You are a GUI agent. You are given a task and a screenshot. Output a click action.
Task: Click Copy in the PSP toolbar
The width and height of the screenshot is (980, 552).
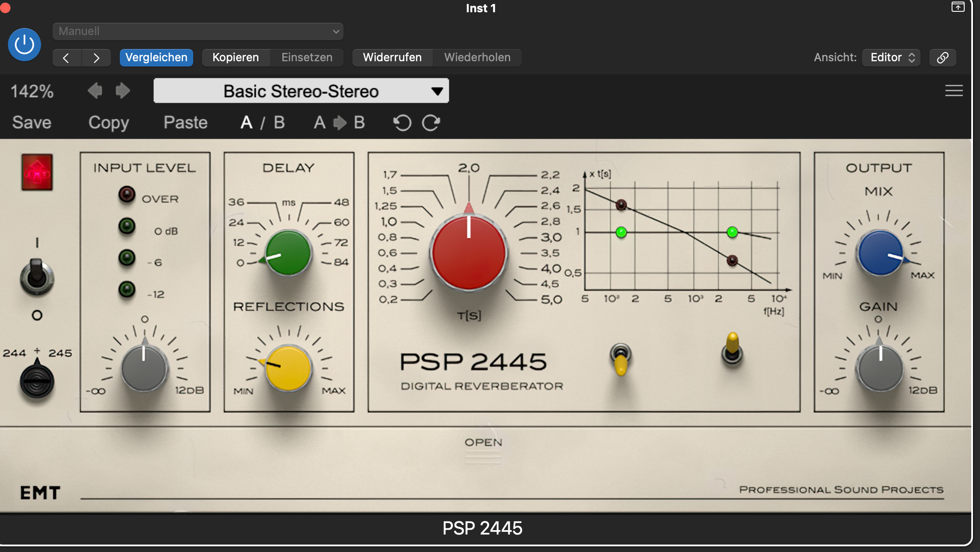click(108, 122)
